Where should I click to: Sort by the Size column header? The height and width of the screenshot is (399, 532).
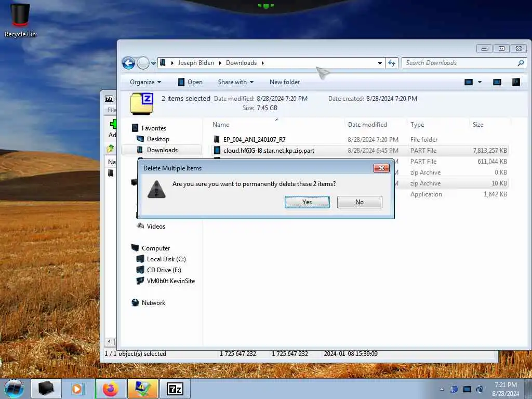tap(478, 125)
